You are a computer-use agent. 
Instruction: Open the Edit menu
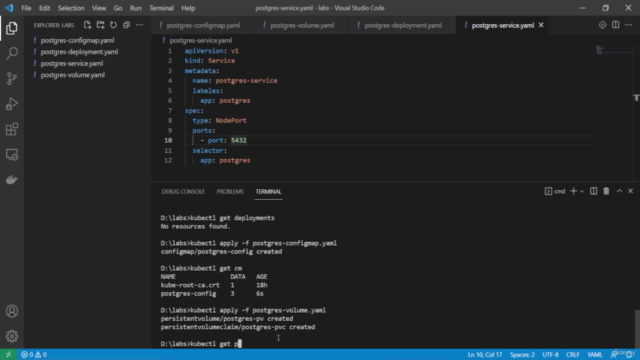point(44,8)
